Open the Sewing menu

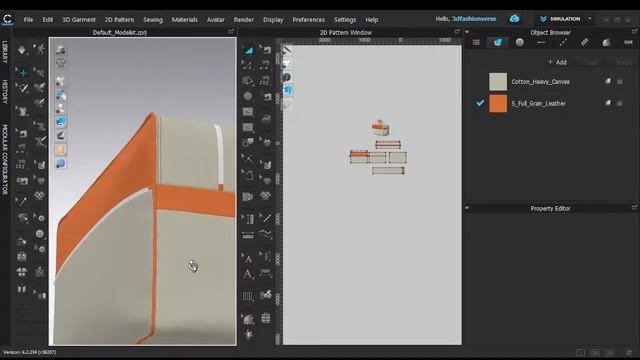click(x=153, y=20)
